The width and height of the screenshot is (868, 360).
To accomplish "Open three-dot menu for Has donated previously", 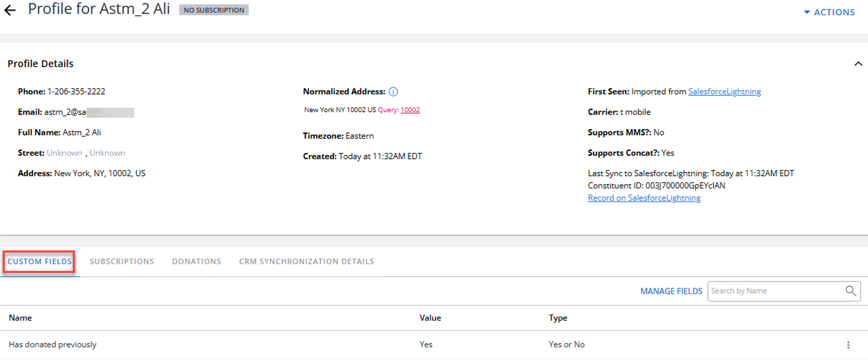I will [x=848, y=345].
